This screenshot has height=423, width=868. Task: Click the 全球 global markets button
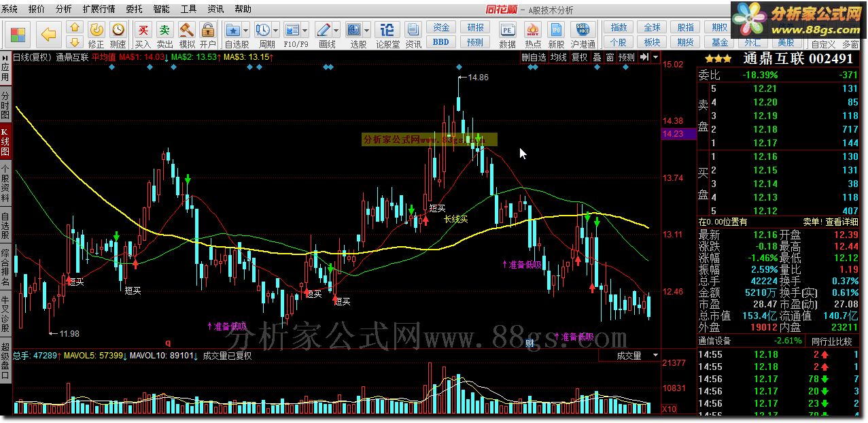(x=652, y=27)
